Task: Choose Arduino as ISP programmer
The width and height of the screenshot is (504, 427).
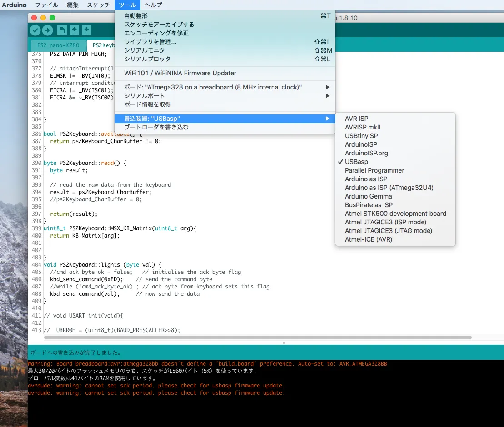Action: click(395, 179)
